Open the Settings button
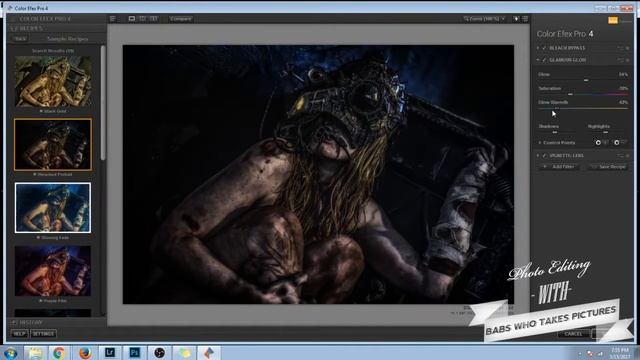This screenshot has width=640, height=360. [43, 334]
